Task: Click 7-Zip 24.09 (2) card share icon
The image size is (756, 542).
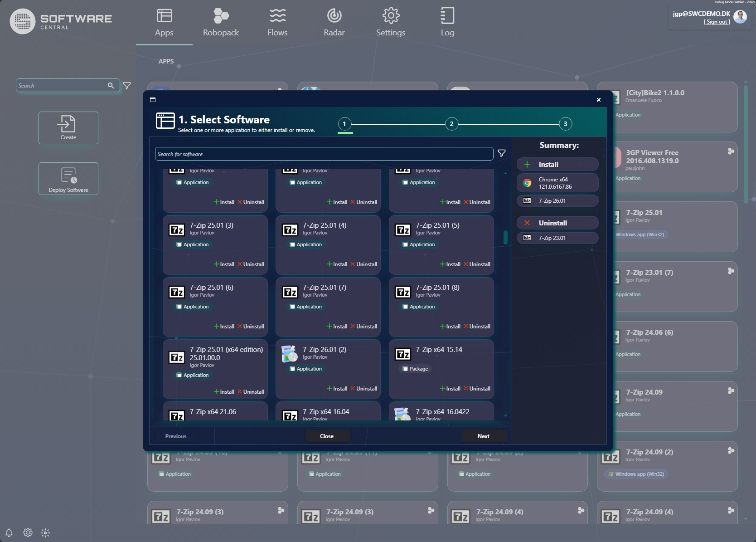Action: (731, 450)
